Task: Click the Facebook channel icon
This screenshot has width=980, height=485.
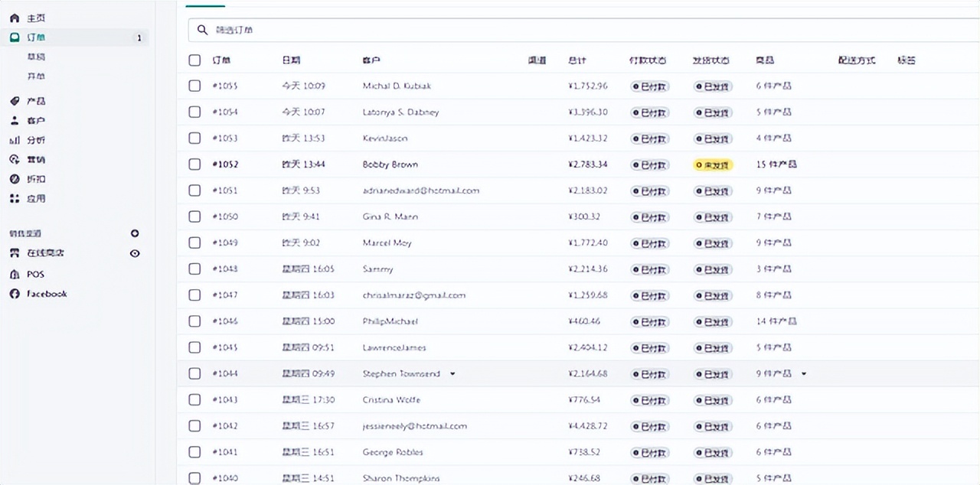Action: (15, 294)
